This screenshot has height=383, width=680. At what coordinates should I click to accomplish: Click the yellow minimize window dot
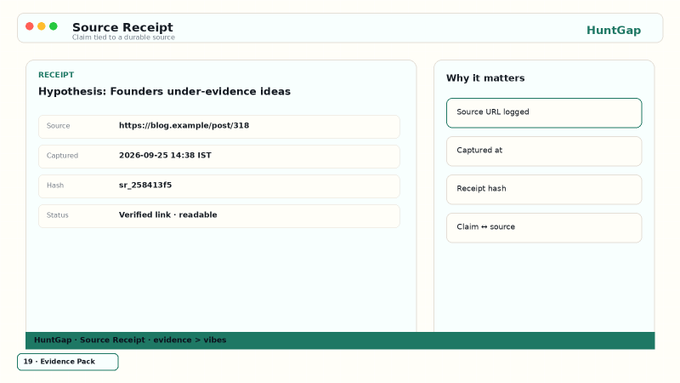pos(41,26)
